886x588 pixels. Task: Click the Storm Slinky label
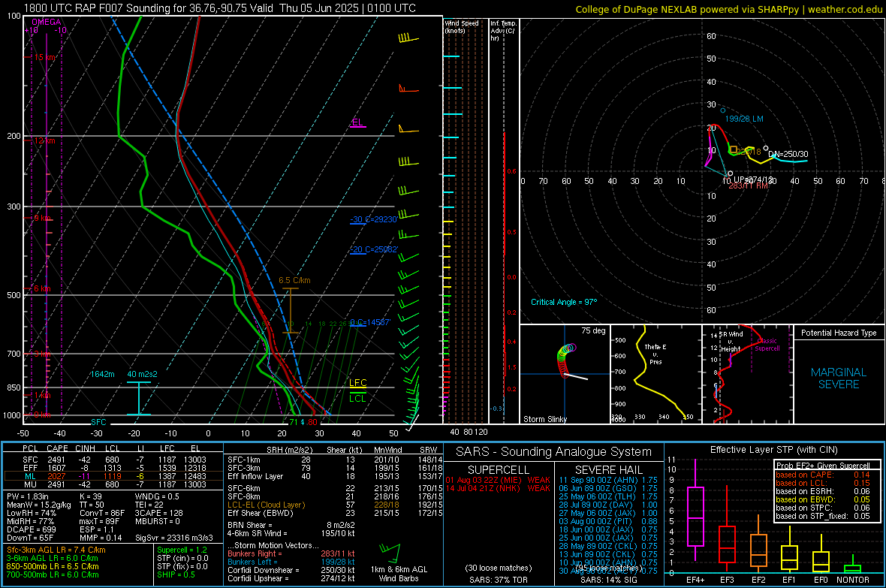(x=544, y=419)
